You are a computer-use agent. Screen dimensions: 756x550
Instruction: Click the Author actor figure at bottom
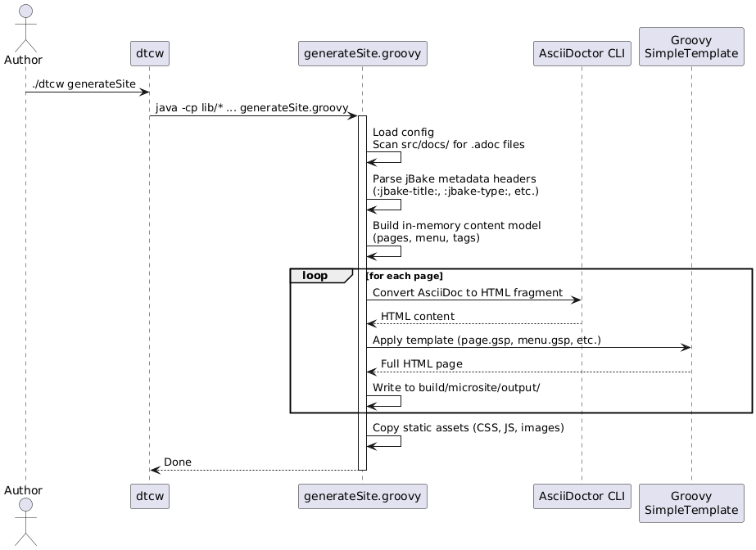point(25,522)
